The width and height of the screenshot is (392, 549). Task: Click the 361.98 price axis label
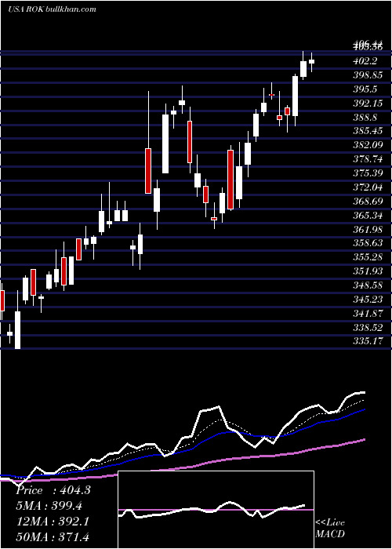click(368, 229)
